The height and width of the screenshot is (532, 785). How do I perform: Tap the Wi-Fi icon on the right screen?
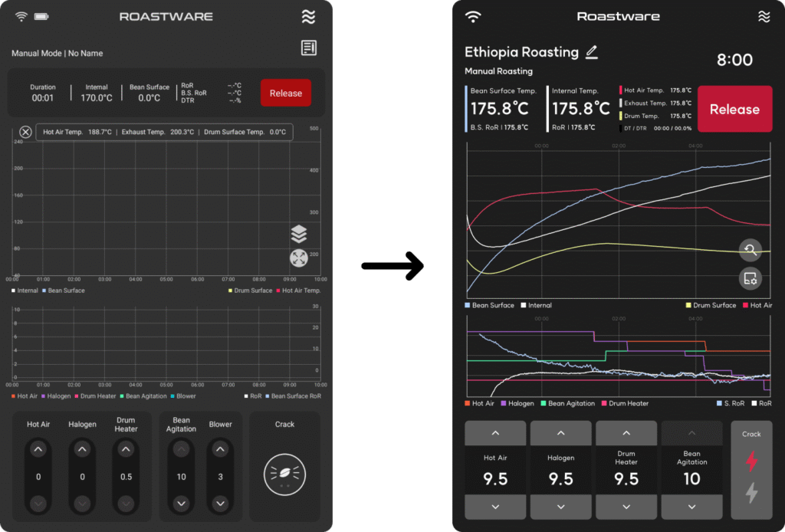coord(473,17)
